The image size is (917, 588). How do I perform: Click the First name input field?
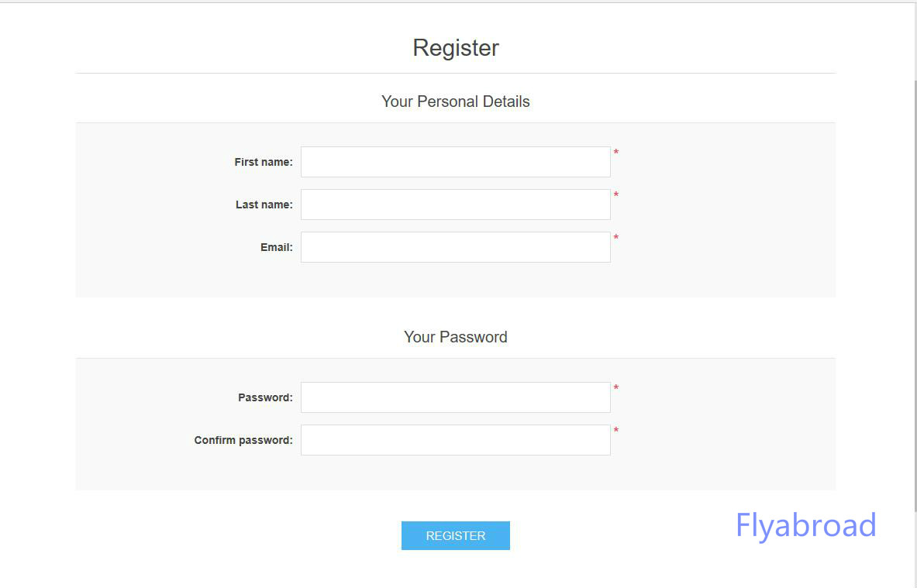tap(455, 162)
